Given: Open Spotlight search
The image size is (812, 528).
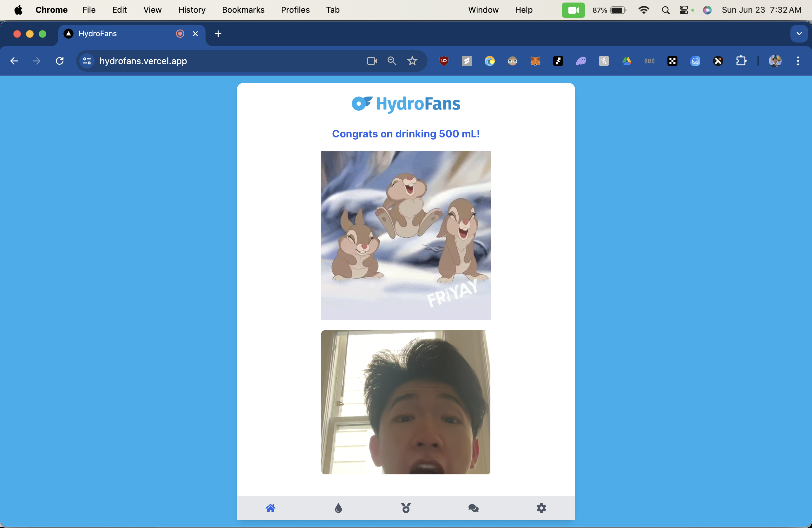Looking at the screenshot, I should click(665, 10).
